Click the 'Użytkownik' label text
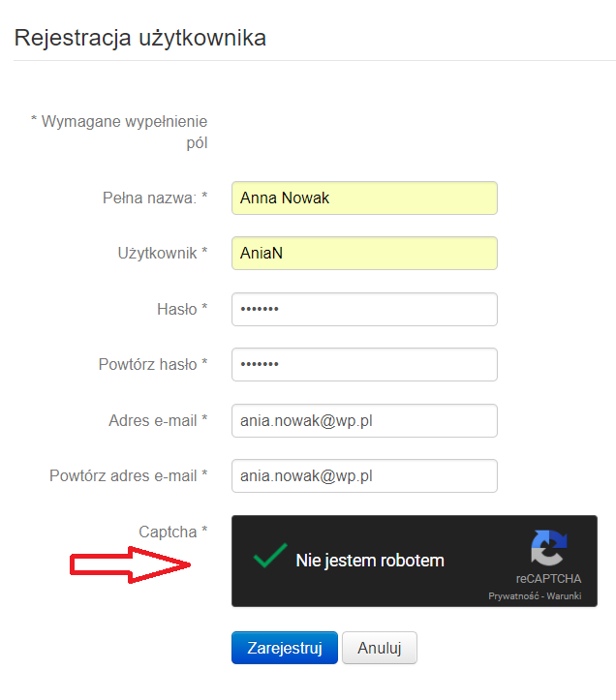The image size is (616, 700). click(x=157, y=253)
